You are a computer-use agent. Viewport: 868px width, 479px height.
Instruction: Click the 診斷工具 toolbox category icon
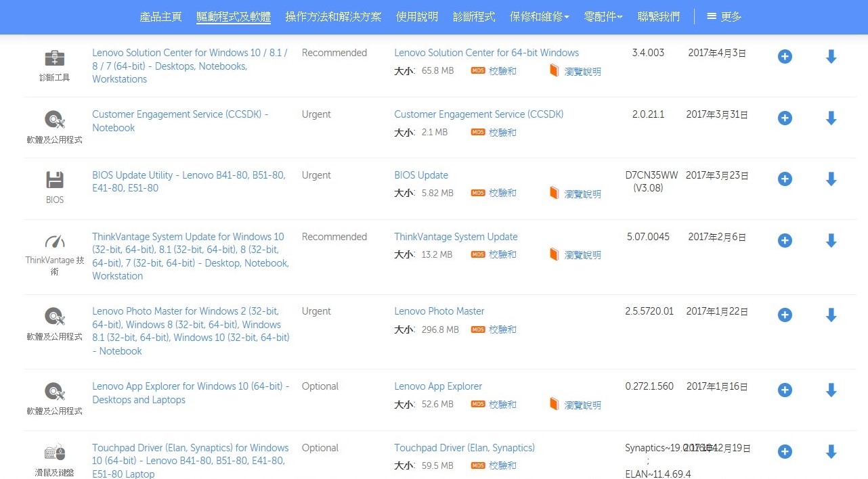tap(55, 58)
